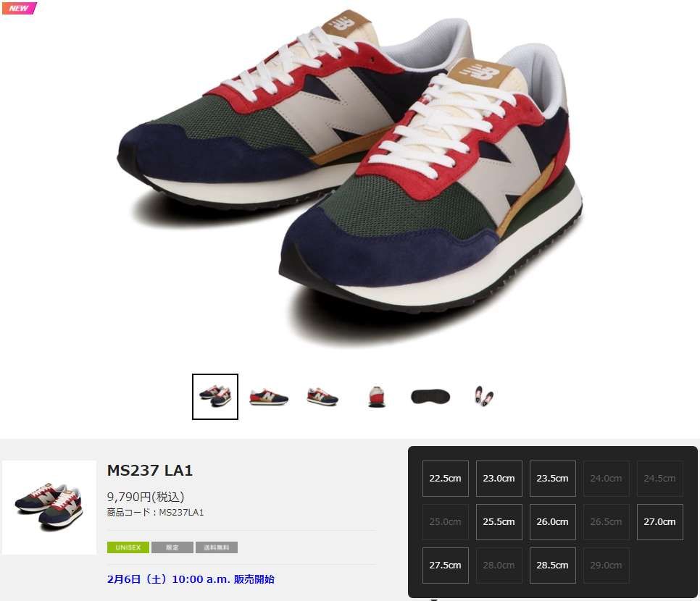
Task: Select the 23.0cm size option
Action: point(499,479)
